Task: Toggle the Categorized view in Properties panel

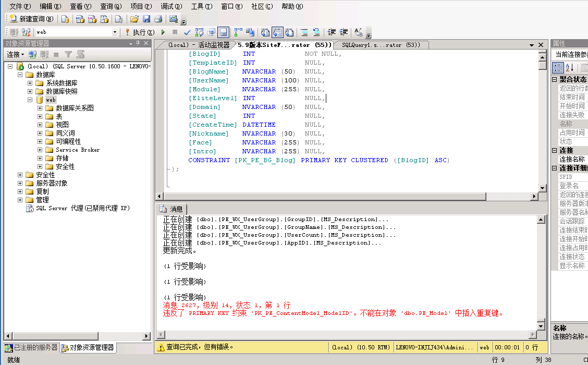Action: coord(558,67)
